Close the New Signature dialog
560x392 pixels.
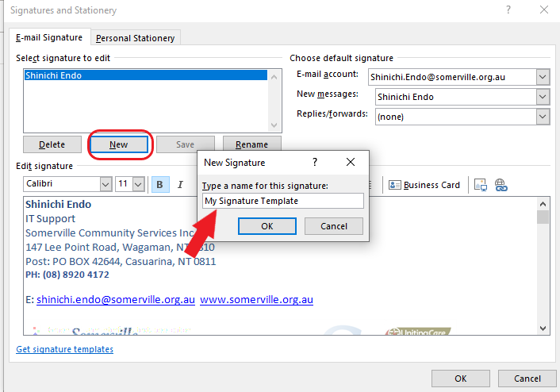pos(351,162)
